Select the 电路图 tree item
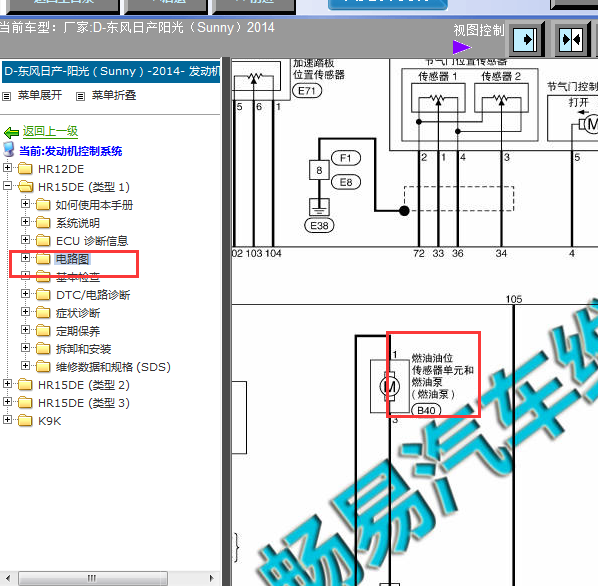The width and height of the screenshot is (598, 586). [72, 259]
